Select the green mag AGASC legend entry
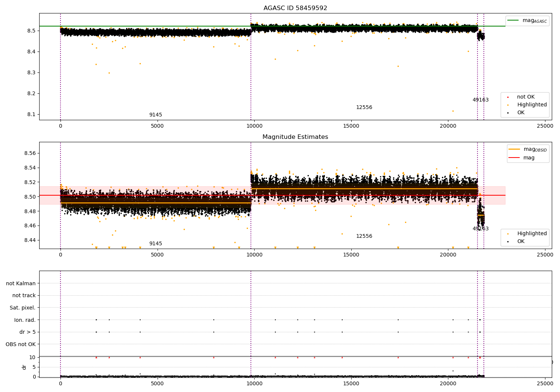This screenshot has width=560, height=392. 527,21
